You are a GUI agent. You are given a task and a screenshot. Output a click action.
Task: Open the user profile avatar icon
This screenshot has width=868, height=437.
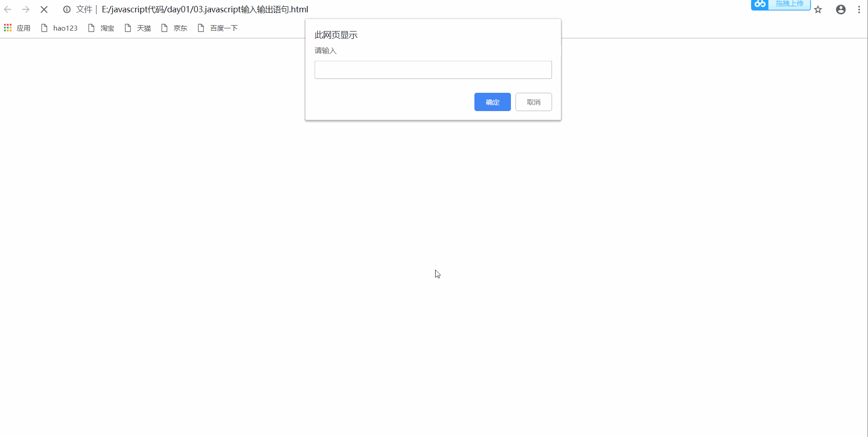coord(841,10)
